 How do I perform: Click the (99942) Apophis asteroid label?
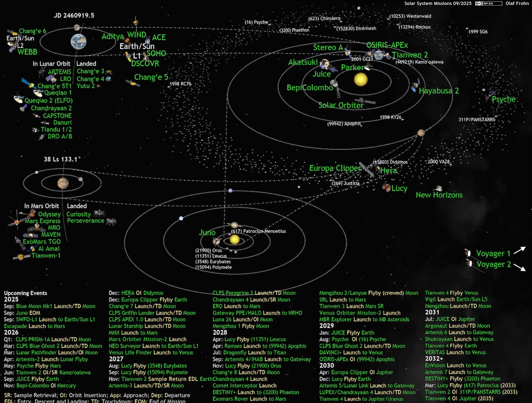[x=344, y=124]
